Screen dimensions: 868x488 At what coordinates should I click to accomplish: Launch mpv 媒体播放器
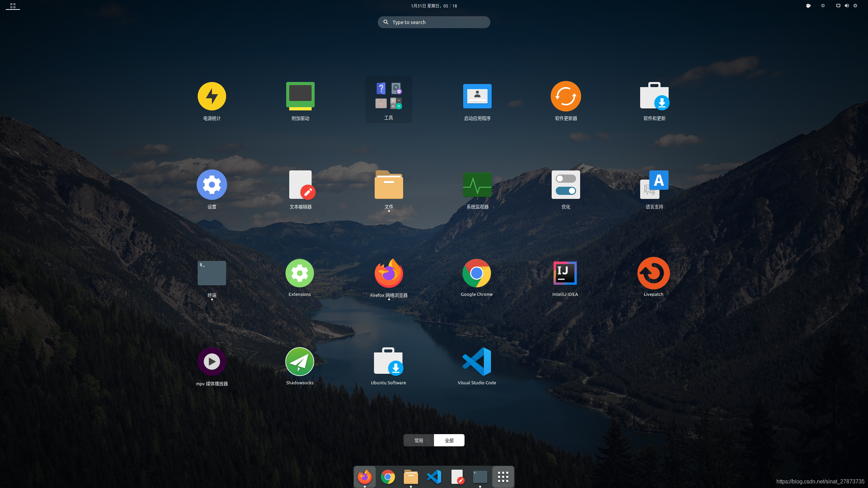[x=212, y=366]
